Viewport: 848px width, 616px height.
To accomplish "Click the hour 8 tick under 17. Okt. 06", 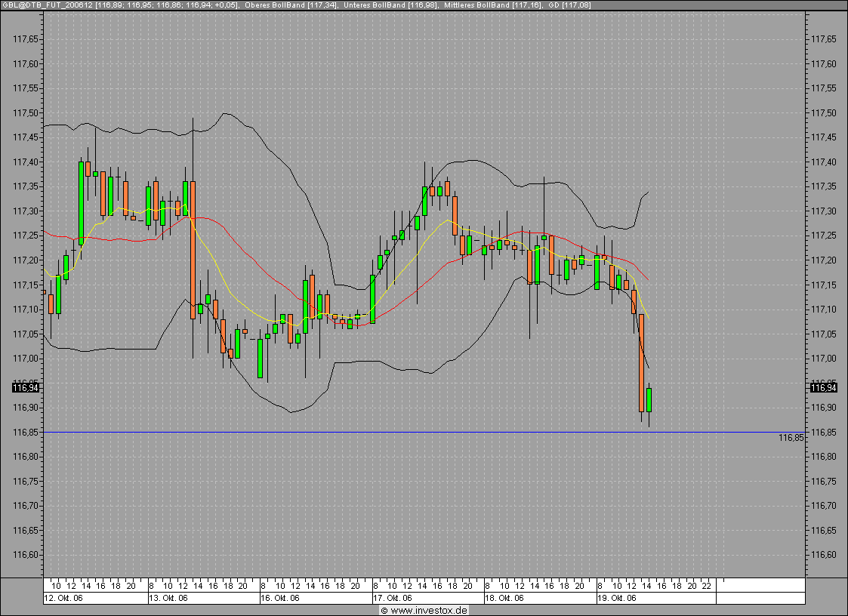I will 376,586.
